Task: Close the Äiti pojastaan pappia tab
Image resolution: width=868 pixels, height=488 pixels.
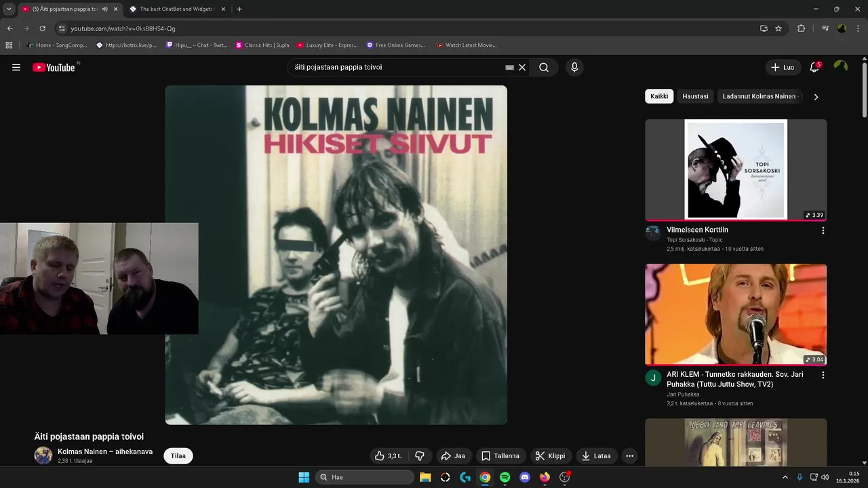Action: point(115,9)
